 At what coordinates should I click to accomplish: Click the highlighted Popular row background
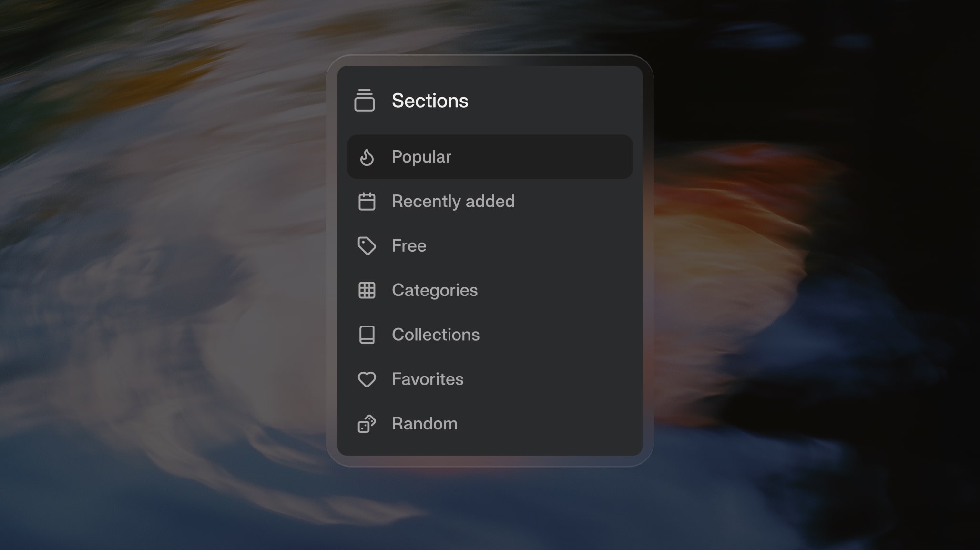548,157
